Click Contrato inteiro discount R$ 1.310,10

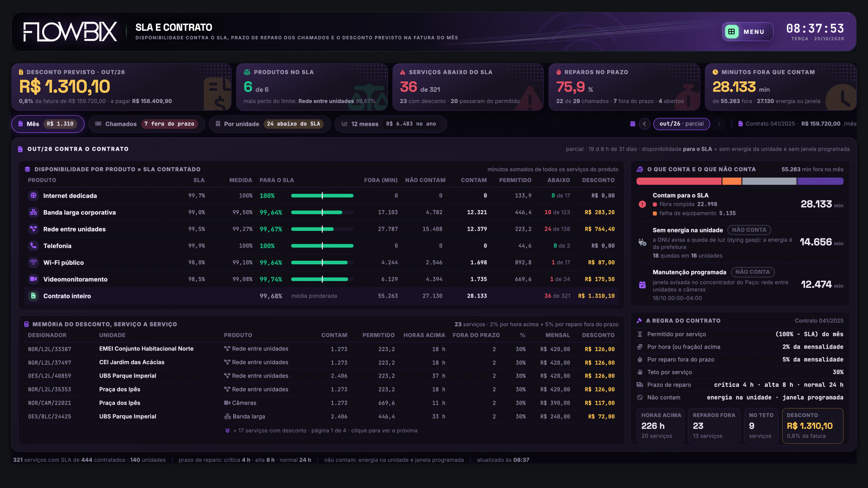point(596,296)
